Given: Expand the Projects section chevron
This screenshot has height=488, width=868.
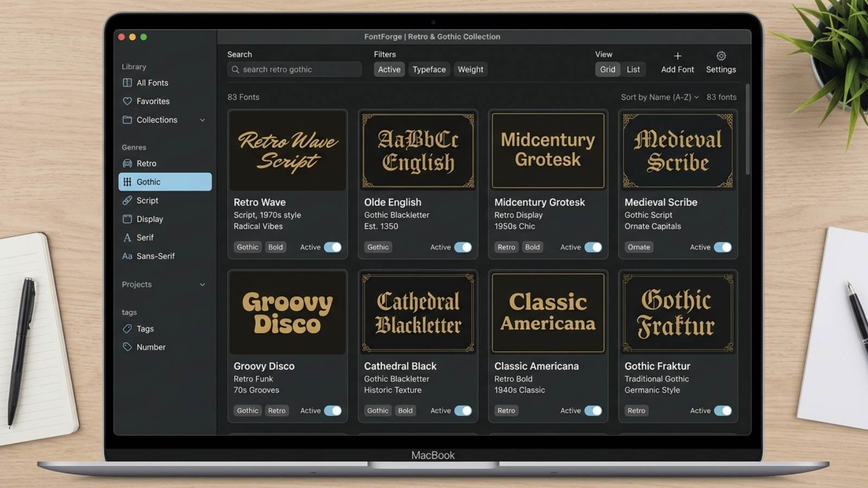Looking at the screenshot, I should [202, 285].
